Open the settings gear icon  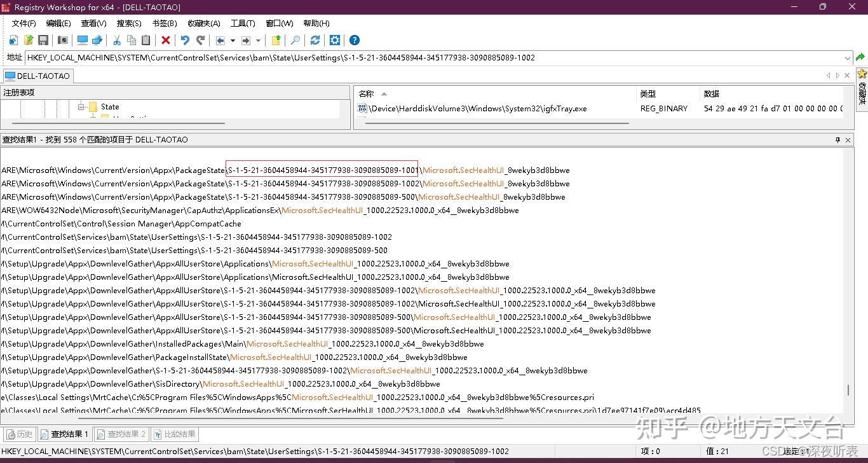335,40
